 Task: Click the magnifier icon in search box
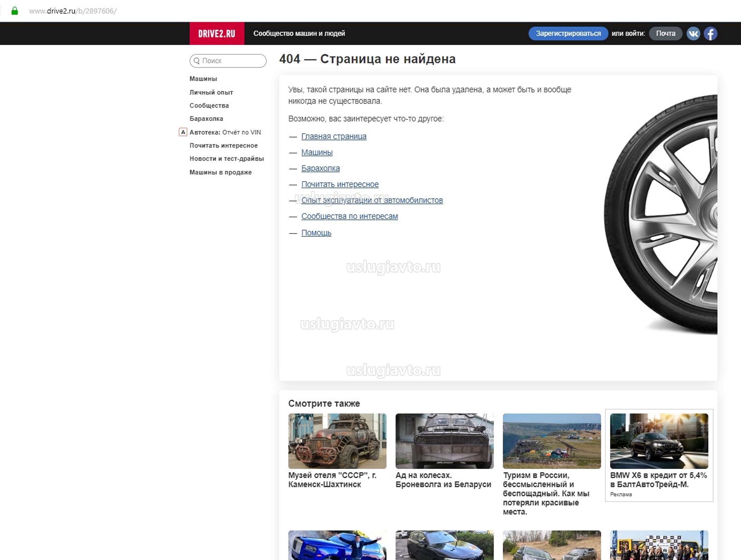click(x=197, y=61)
